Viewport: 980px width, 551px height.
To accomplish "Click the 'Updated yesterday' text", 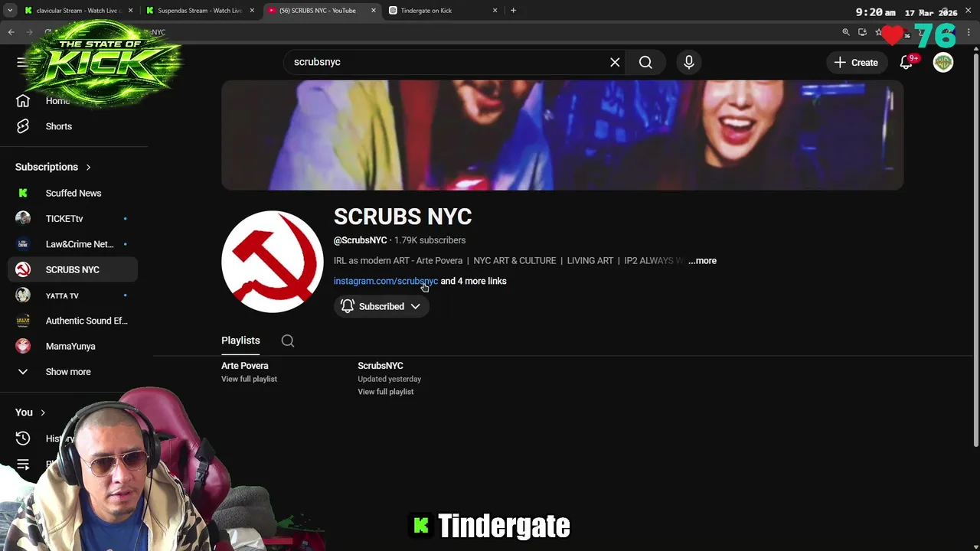I will coord(389,379).
